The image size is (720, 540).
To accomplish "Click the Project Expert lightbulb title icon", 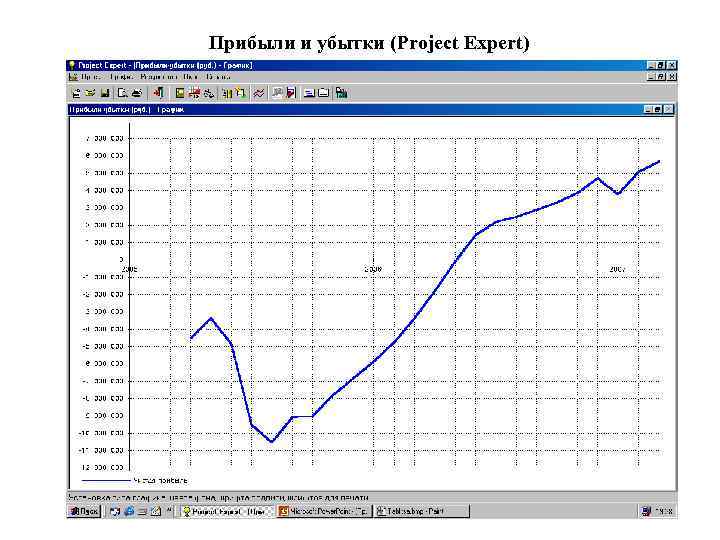I will click(x=72, y=65).
